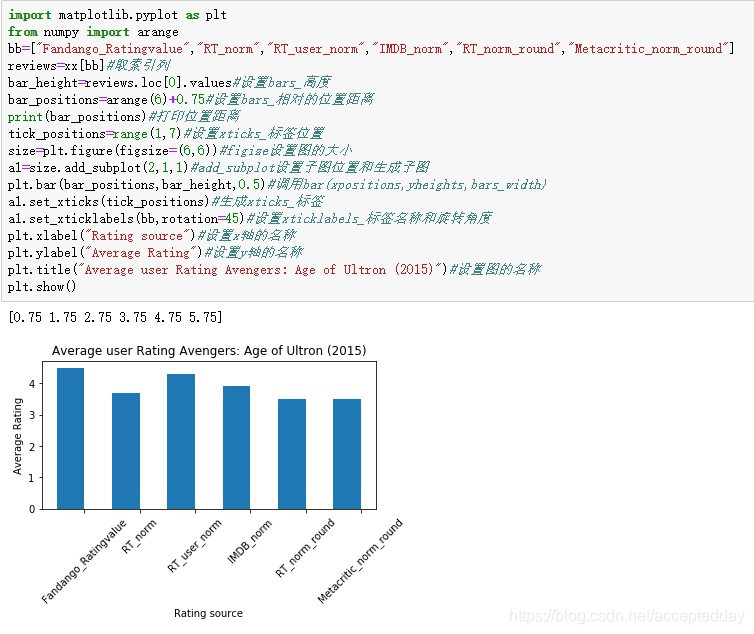754x634 pixels.
Task: Click the IMDB_norm bar in chart
Action: (237, 447)
